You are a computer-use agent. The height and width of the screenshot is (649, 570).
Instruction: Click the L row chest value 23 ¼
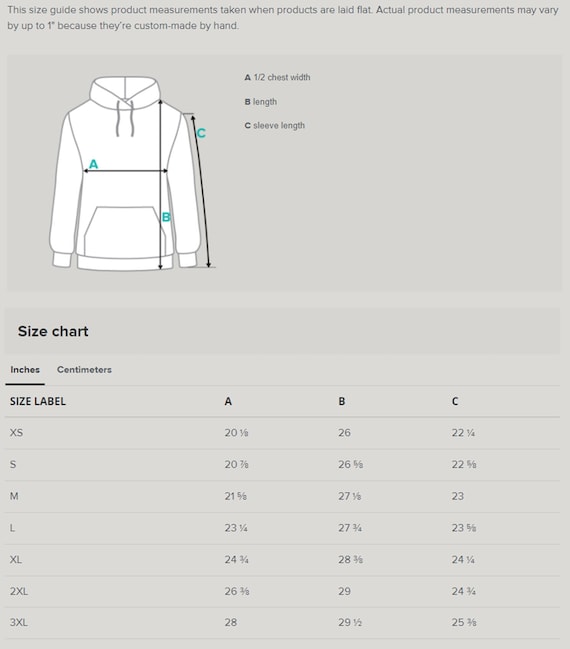[236, 528]
